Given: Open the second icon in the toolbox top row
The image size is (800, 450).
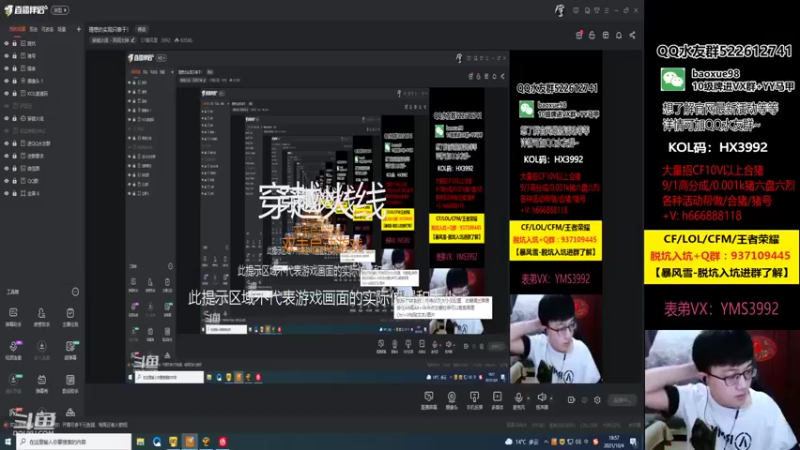Looking at the screenshot, I should [x=41, y=316].
